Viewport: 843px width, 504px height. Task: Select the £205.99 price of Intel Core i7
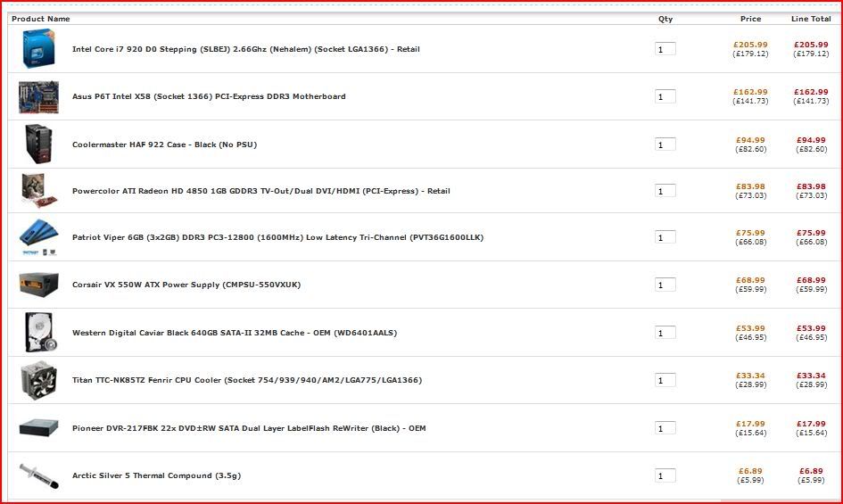coord(750,45)
